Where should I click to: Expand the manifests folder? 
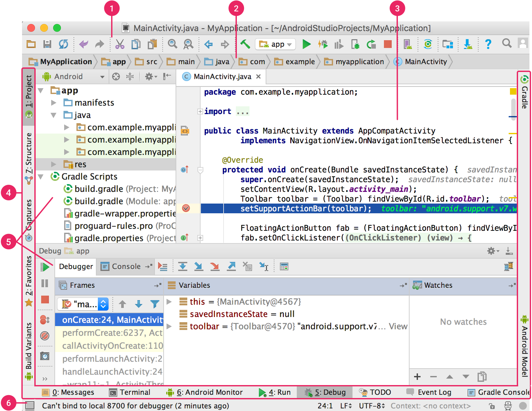coord(54,103)
